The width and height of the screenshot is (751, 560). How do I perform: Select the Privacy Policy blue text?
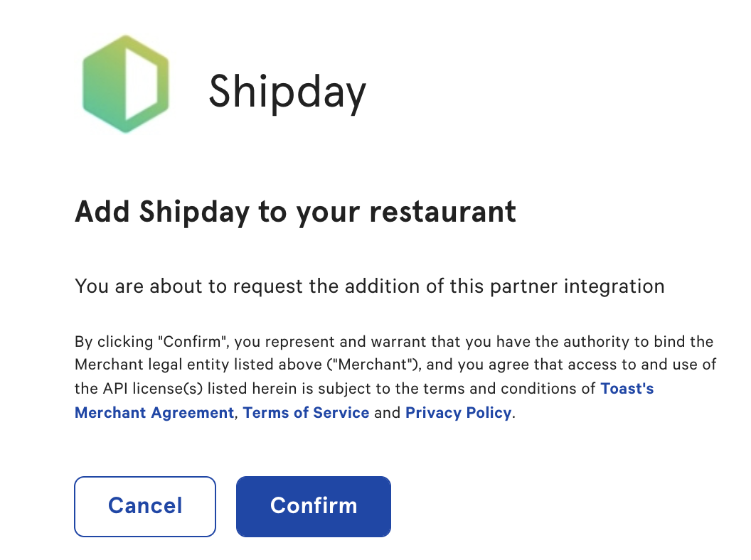coord(458,413)
